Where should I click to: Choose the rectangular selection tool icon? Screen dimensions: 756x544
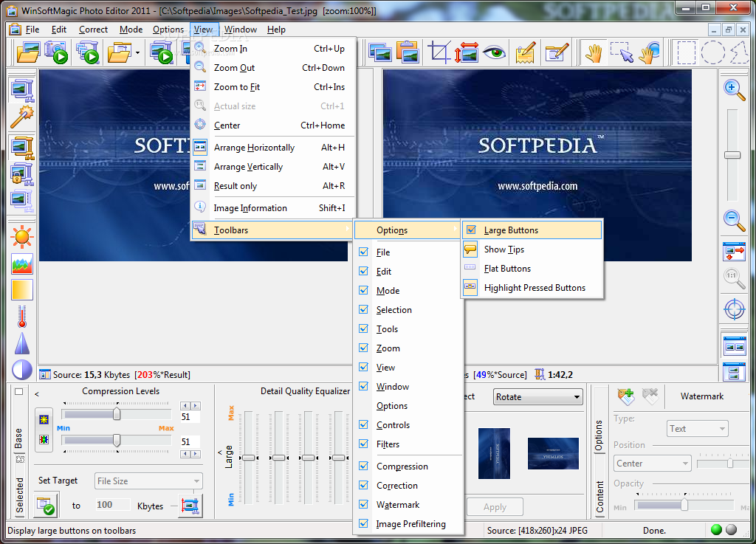(687, 52)
